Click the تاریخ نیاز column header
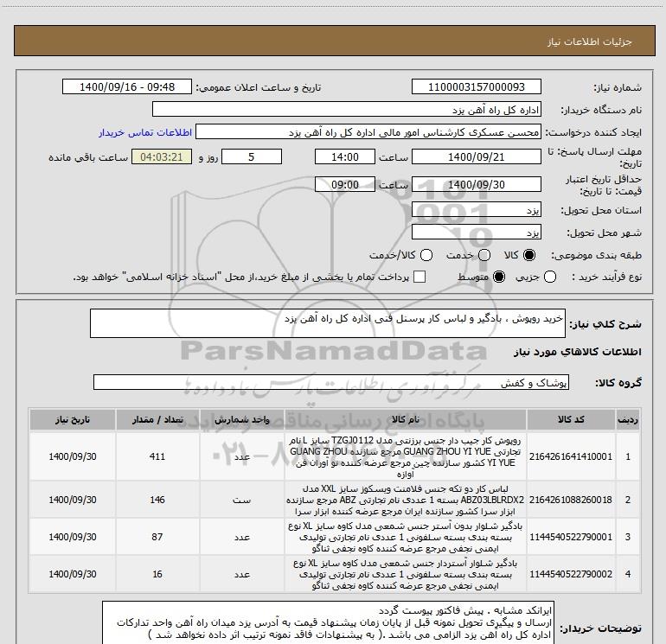The height and width of the screenshot is (644, 666). (72, 419)
